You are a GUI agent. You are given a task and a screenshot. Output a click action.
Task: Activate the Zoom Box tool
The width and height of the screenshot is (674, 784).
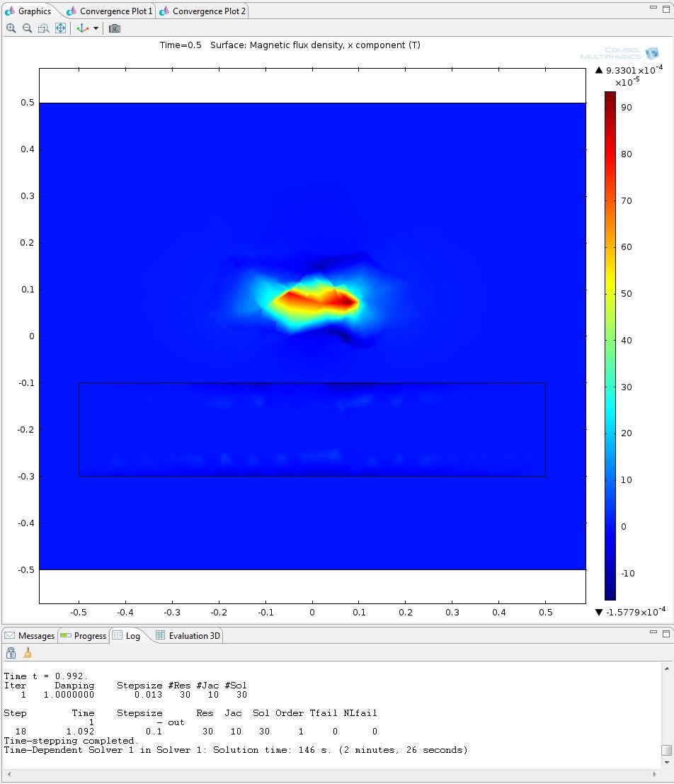click(x=43, y=28)
